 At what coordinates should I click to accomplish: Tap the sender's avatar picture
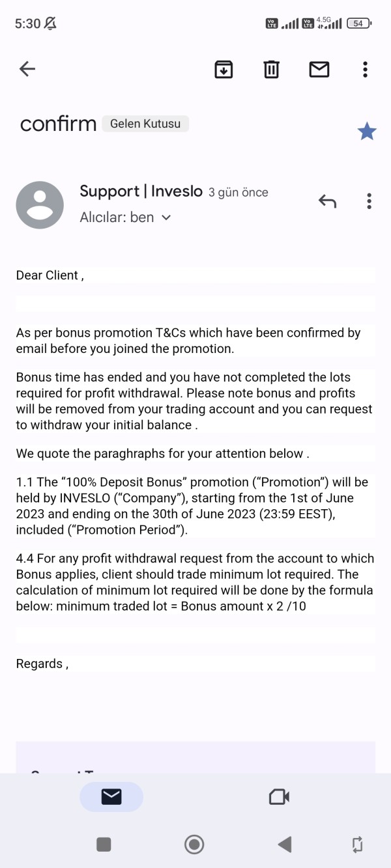point(40,205)
